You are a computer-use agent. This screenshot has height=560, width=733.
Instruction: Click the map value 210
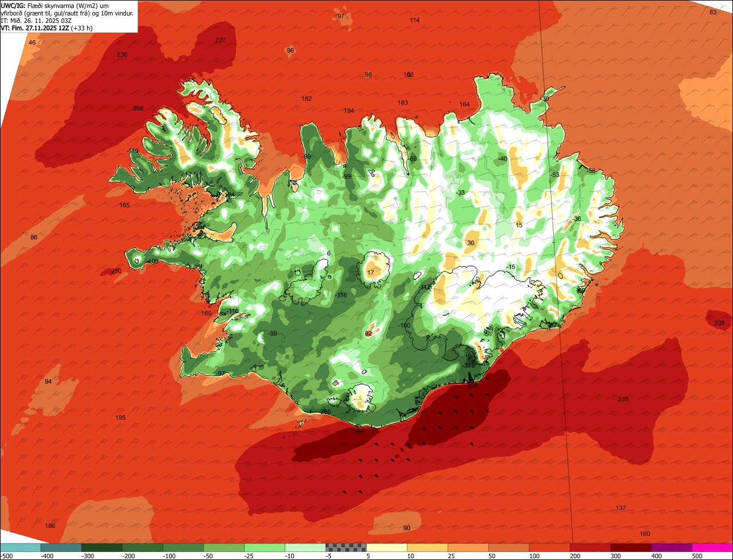click(116, 271)
